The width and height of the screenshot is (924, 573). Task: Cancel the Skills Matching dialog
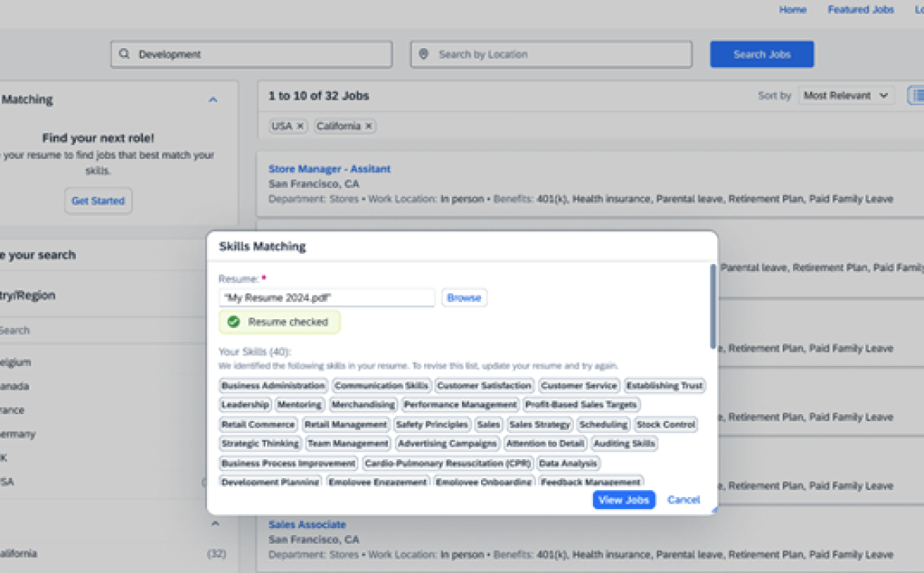click(684, 500)
